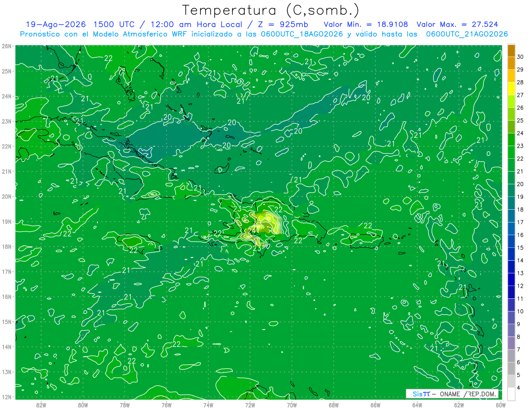The width and height of the screenshot is (532, 411).
Task: Click the teal 18–19 swatch on color scale
Action: [511, 203]
